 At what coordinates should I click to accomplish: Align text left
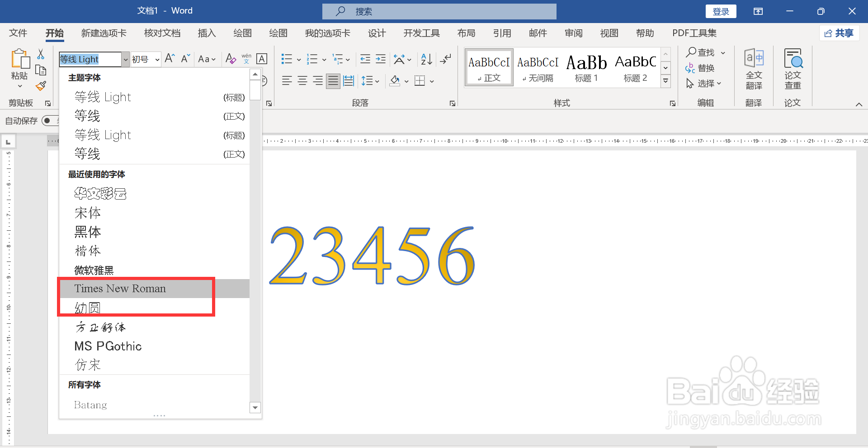287,81
